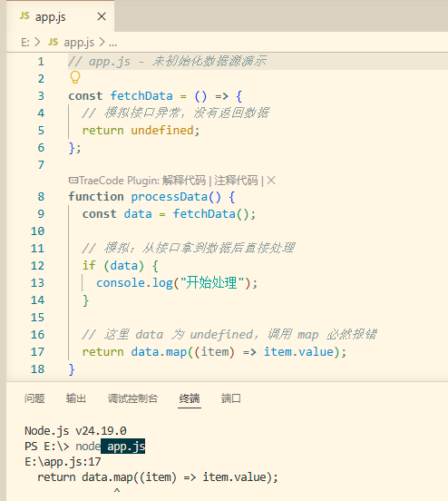Click the TraeCode Plugin code lens icon
The width and height of the screenshot is (448, 501).
pos(73,181)
